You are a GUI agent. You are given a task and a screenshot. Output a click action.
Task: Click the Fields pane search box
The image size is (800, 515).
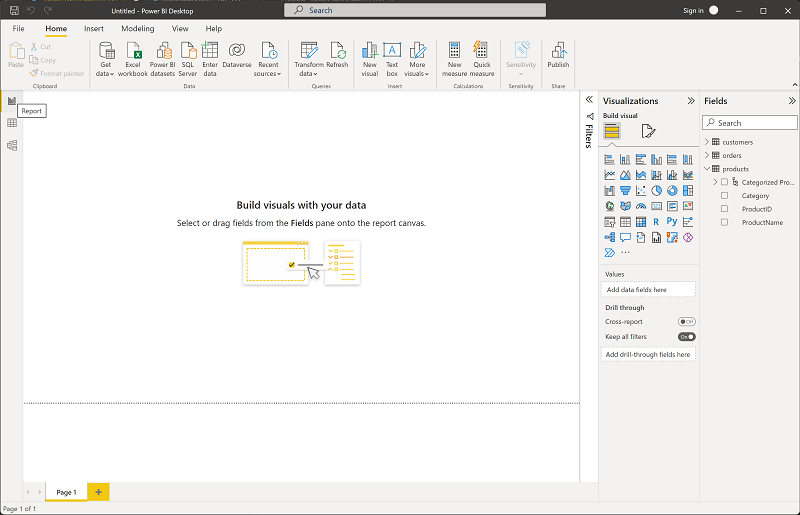tap(749, 123)
